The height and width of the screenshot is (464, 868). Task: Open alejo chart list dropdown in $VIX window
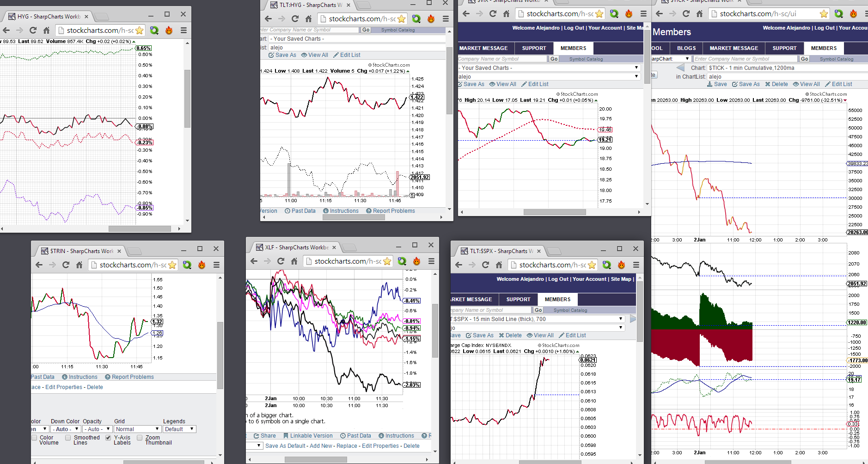pyautogui.click(x=549, y=77)
